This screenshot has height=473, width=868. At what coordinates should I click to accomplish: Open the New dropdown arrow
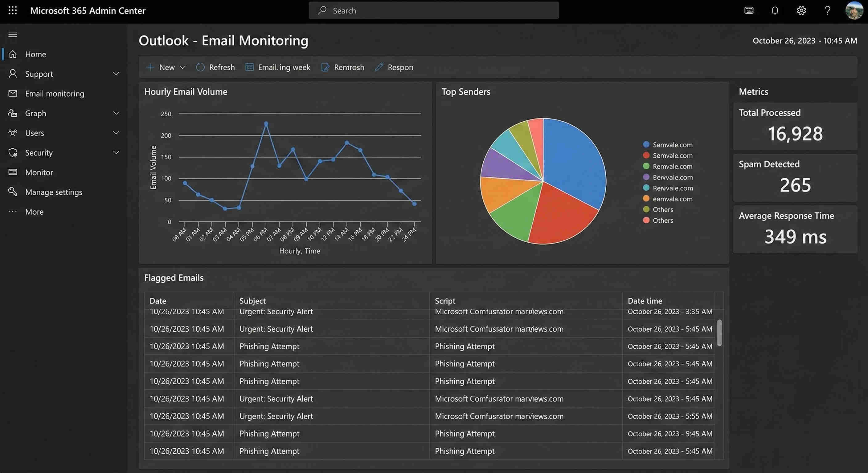[182, 67]
